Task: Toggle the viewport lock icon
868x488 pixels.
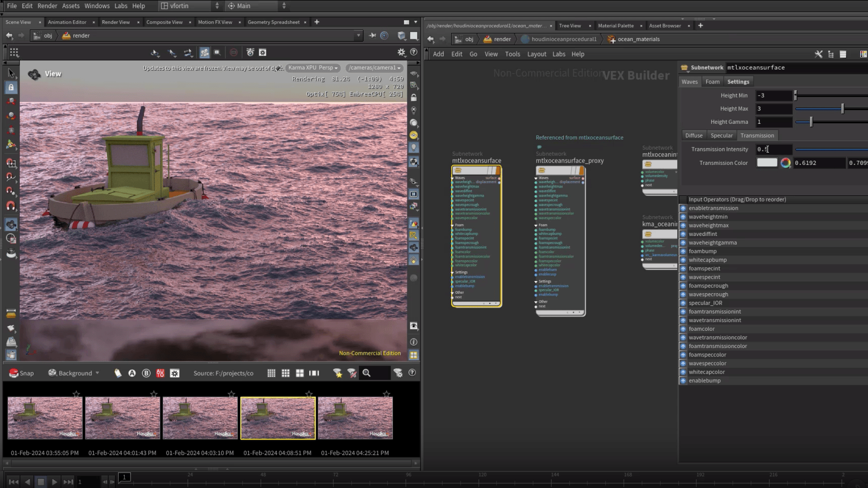Action: pyautogui.click(x=11, y=87)
